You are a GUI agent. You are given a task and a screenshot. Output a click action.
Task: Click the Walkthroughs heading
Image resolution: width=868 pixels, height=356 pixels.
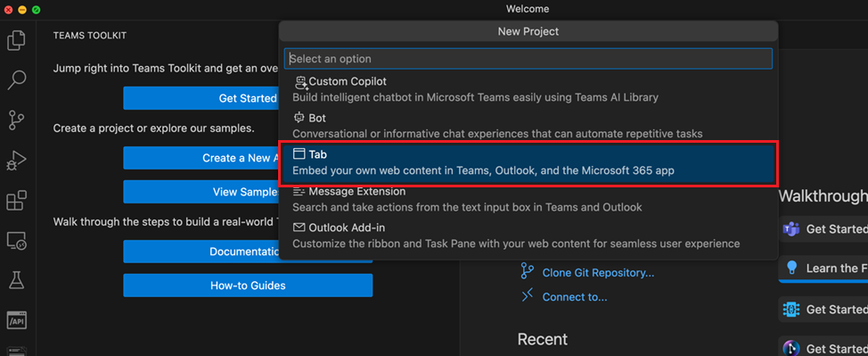[x=823, y=195]
